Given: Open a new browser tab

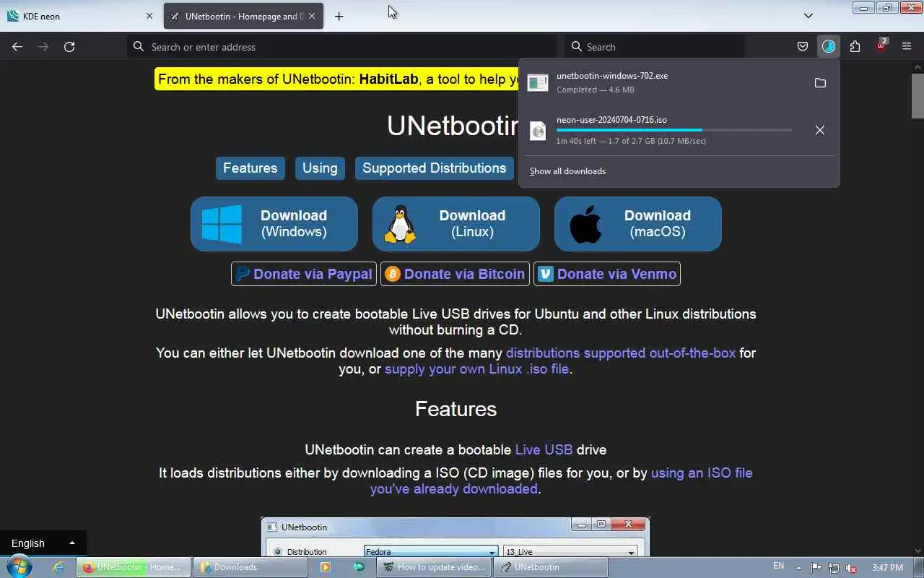Looking at the screenshot, I should point(339,16).
